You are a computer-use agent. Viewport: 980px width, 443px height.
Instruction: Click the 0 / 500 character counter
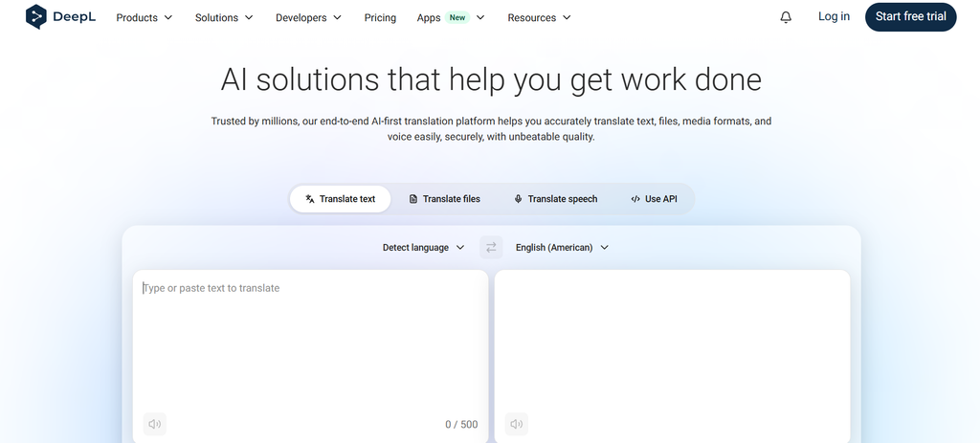tap(461, 424)
